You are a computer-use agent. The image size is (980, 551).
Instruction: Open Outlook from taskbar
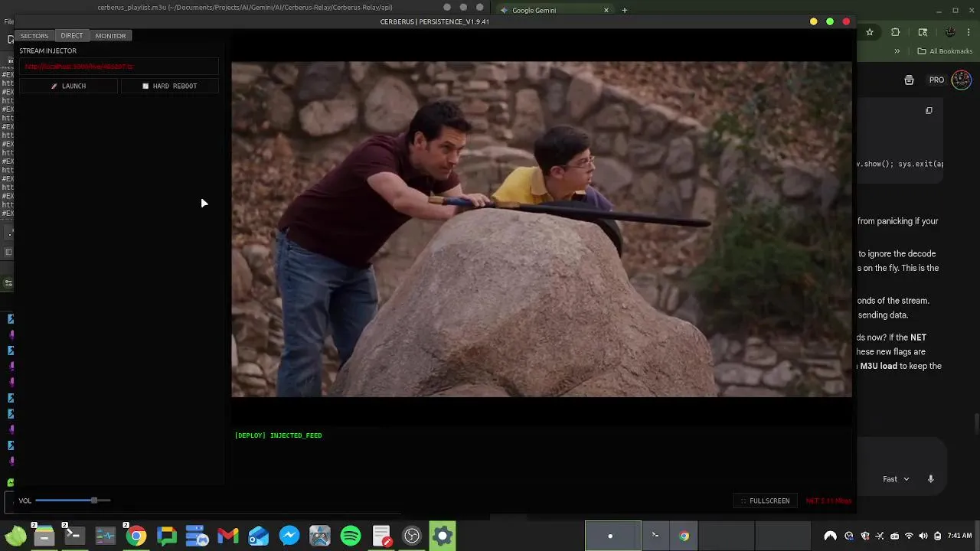[258, 536]
